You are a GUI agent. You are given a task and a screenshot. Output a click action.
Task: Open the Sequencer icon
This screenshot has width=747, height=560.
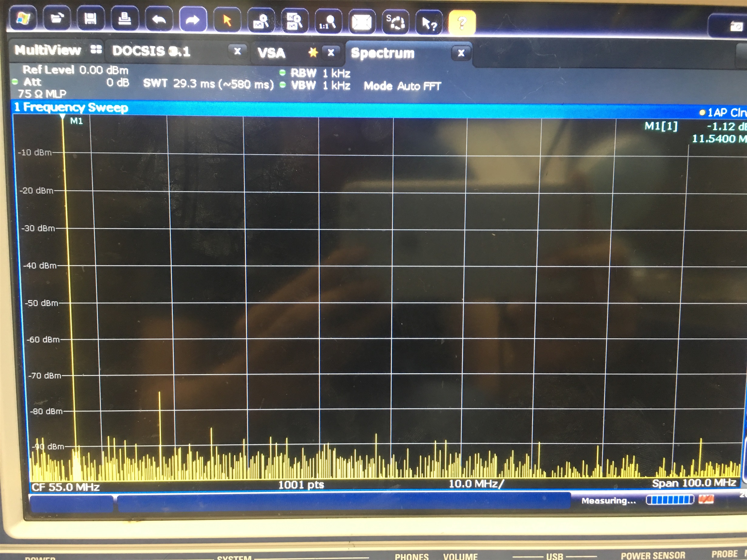[x=395, y=23]
